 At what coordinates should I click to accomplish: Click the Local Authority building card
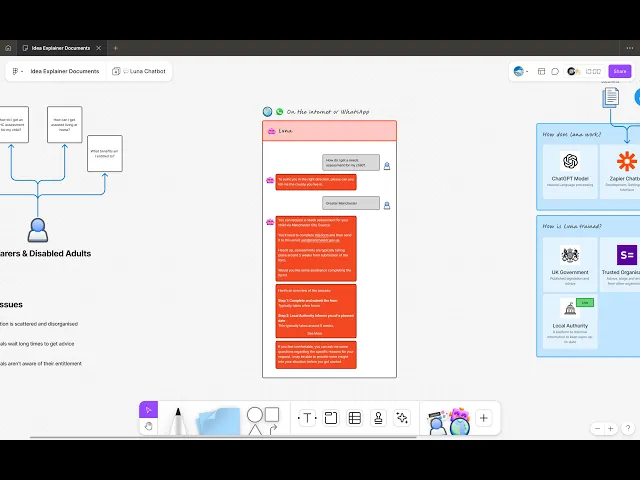coord(570,322)
